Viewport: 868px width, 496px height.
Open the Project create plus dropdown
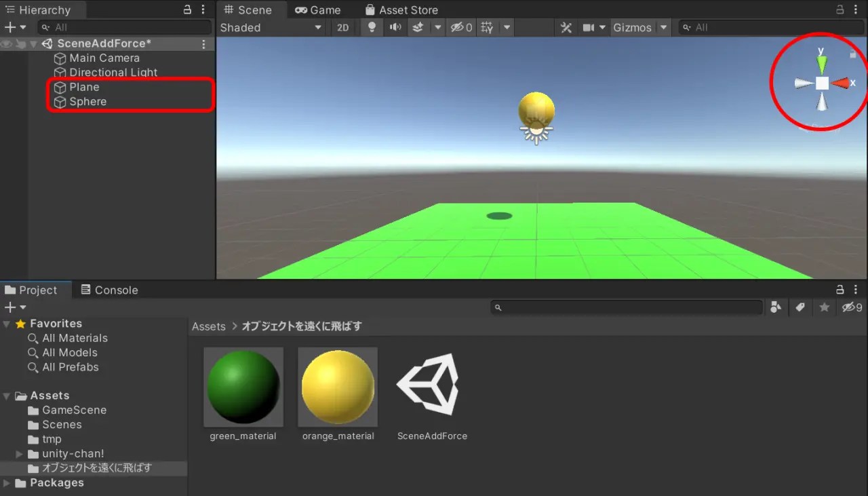15,307
